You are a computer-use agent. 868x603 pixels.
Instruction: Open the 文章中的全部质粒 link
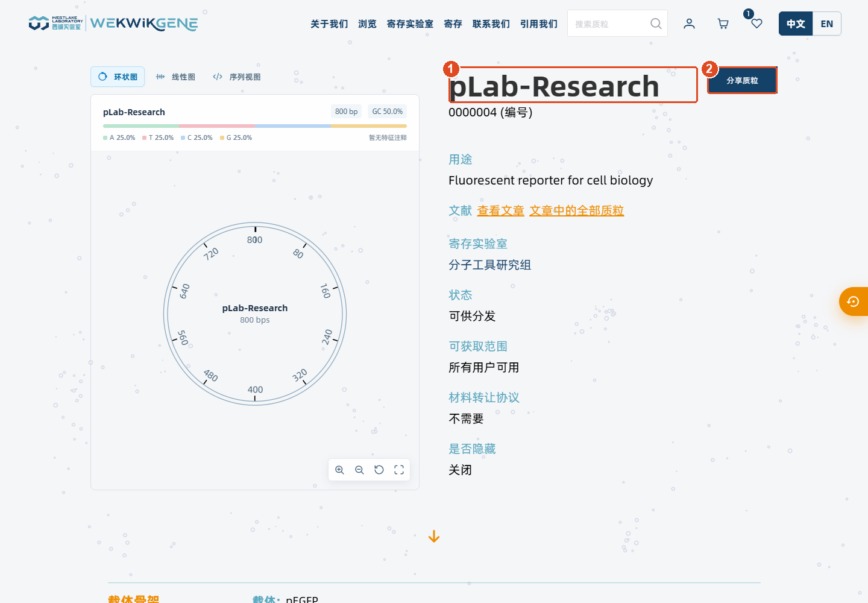576,210
